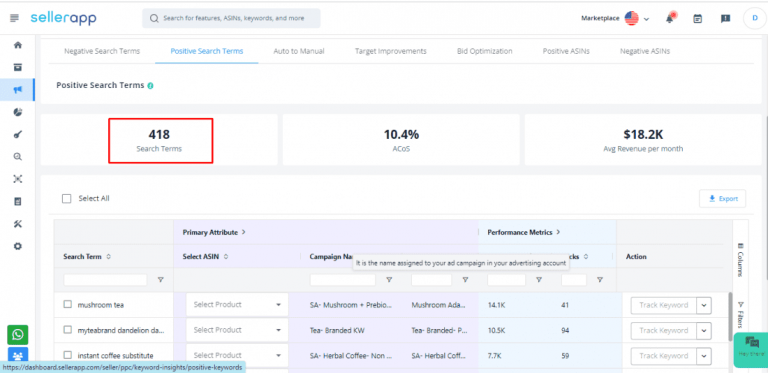The width and height of the screenshot is (768, 373).
Task: Open the magnifier research sidebar icon
Action: (x=18, y=157)
